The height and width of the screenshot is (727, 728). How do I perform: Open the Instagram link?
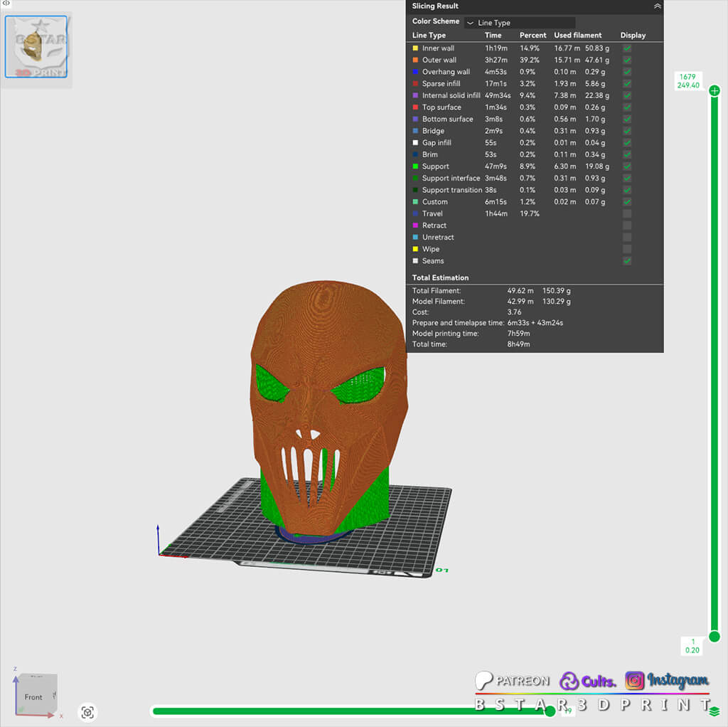[667, 680]
